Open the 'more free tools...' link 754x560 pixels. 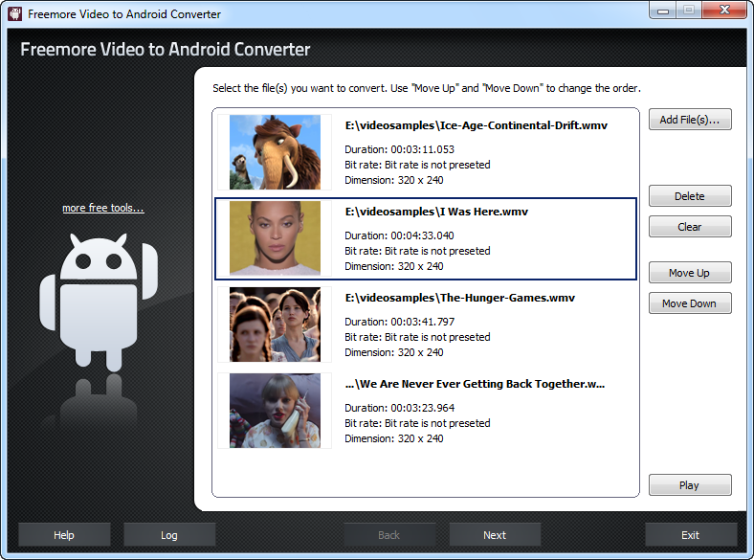[x=103, y=208]
